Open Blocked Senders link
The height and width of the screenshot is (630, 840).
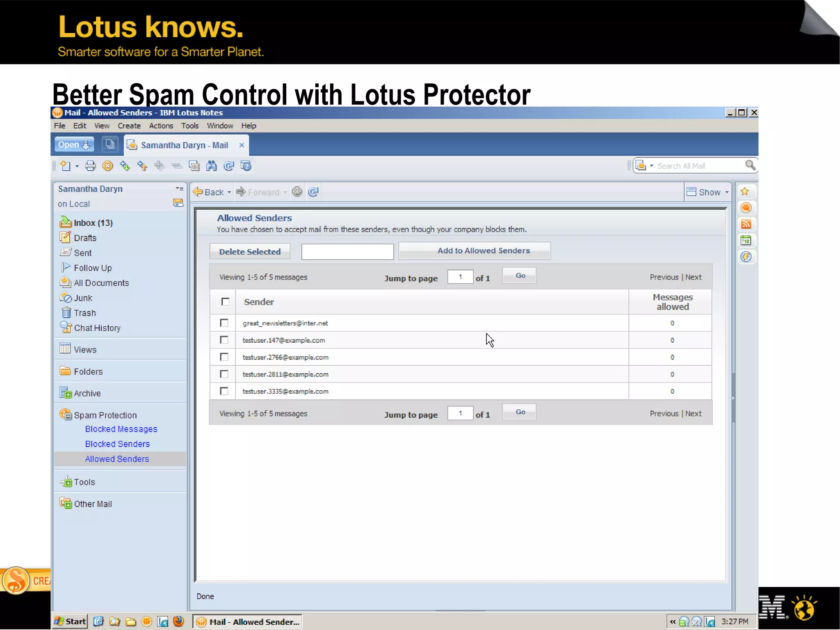coord(117,444)
